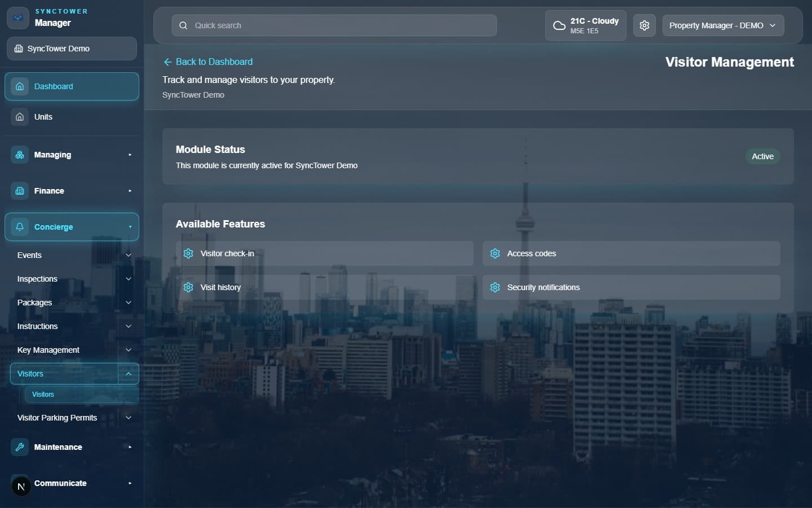Click the round N avatar icon
This screenshot has width=812, height=508.
coord(21,486)
